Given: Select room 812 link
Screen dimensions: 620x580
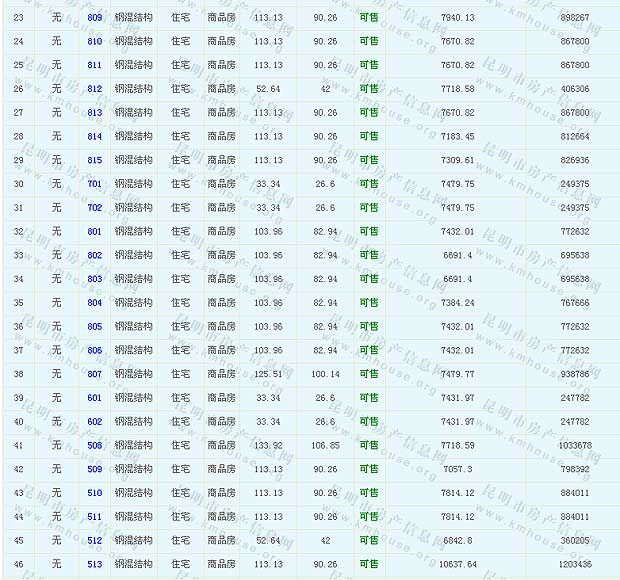Looking at the screenshot, I should coord(95,89).
